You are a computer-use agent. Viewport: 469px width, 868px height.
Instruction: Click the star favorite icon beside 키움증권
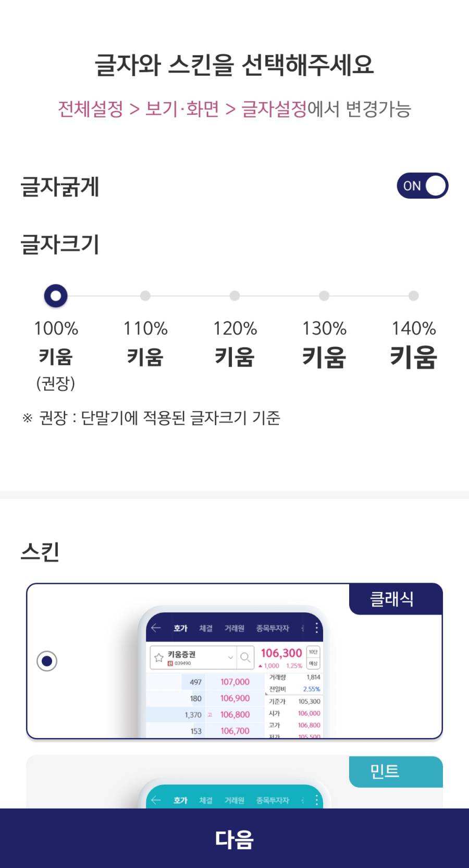coord(158,657)
